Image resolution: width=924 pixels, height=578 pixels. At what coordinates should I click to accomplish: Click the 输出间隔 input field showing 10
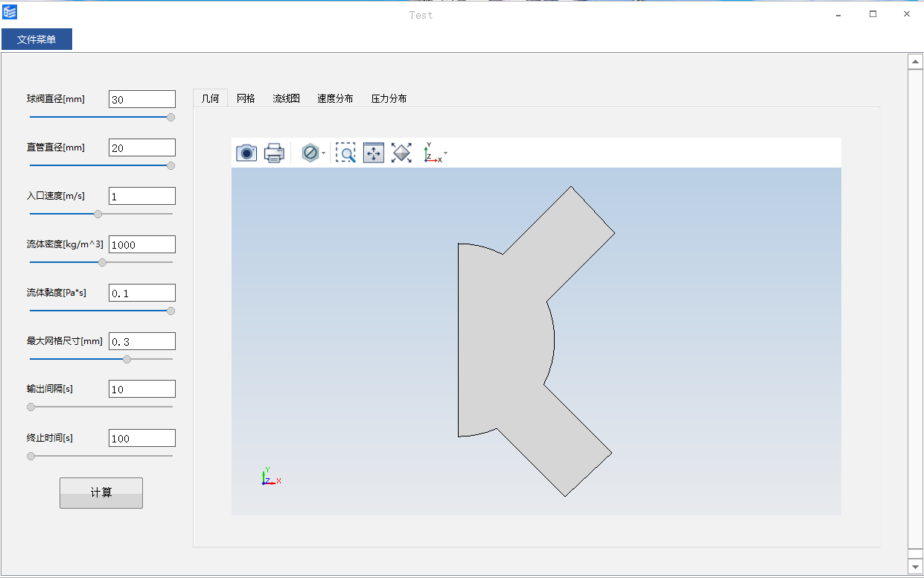142,389
